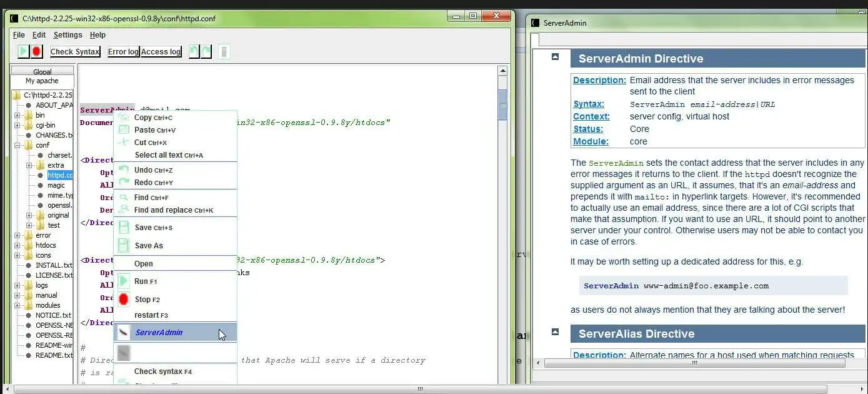868x394 pixels.
Task: Expand the bin folder node
Action: (x=17, y=115)
